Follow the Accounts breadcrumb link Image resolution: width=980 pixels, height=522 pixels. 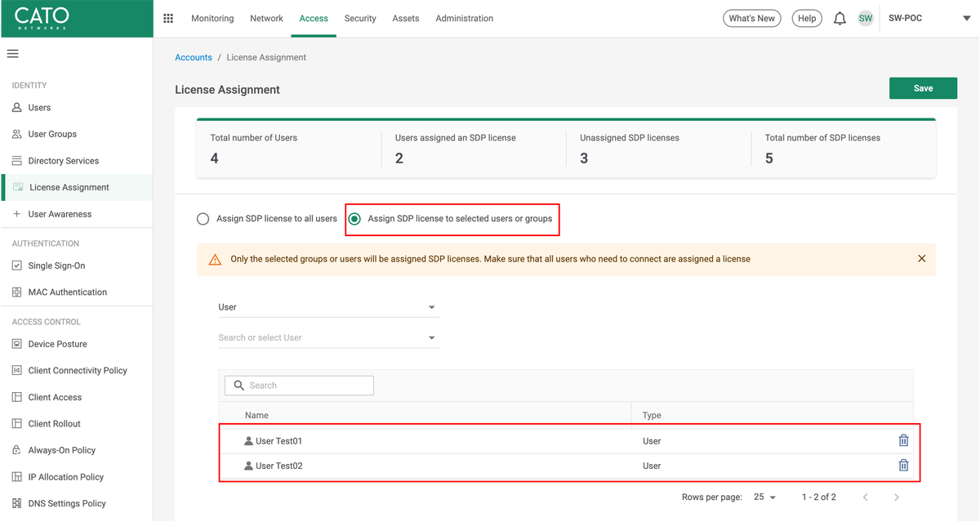coord(194,57)
